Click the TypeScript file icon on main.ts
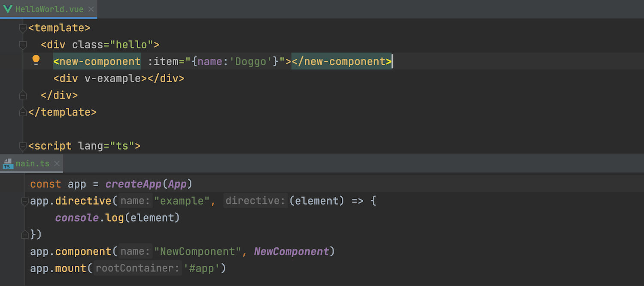 point(8,163)
